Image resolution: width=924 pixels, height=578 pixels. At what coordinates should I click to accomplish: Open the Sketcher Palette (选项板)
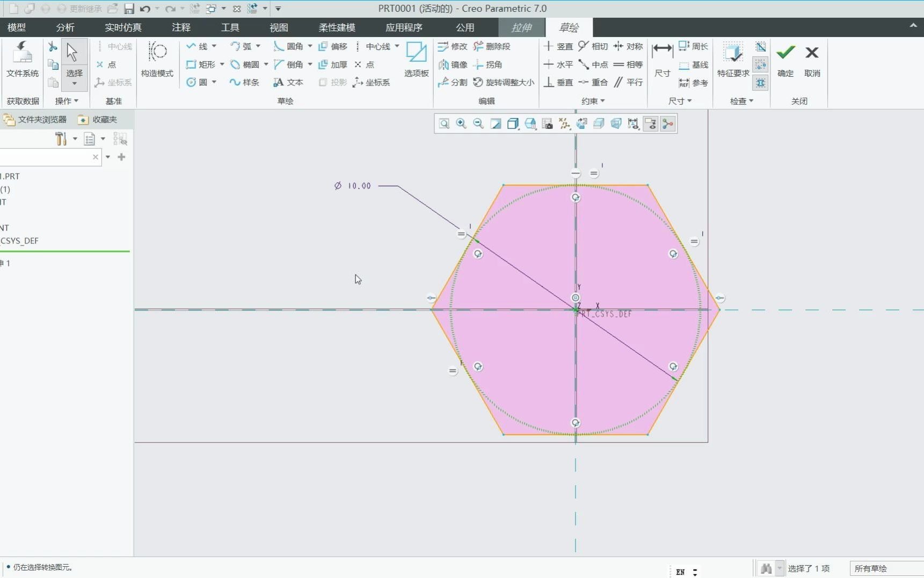416,59
